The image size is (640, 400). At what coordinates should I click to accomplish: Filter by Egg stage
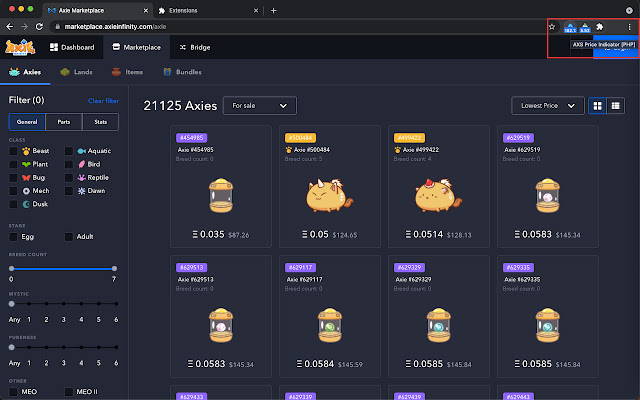coord(13,237)
